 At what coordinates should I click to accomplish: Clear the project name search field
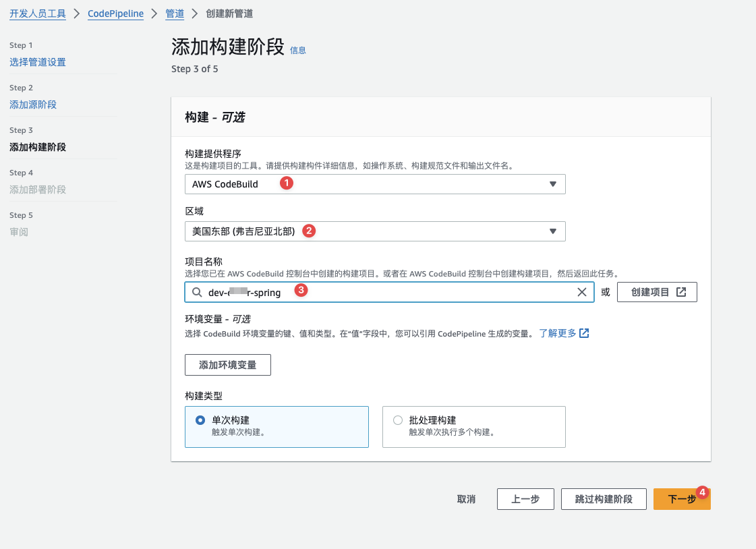[582, 292]
